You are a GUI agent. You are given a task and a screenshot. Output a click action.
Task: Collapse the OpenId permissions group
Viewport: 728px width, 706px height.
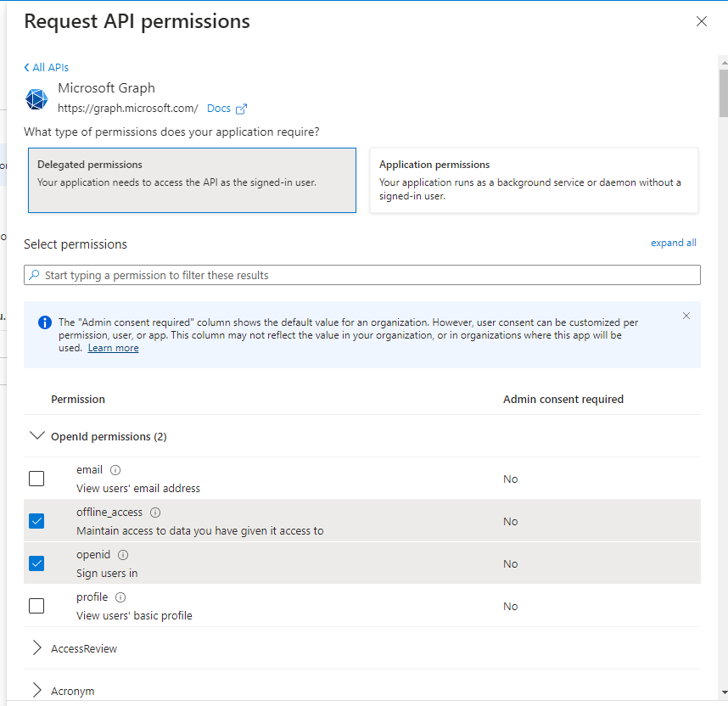(36, 436)
